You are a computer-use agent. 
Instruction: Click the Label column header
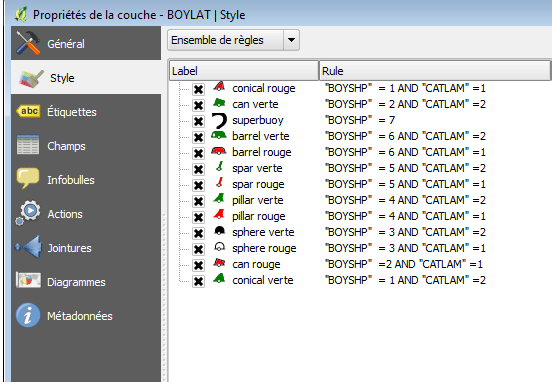[x=244, y=71]
